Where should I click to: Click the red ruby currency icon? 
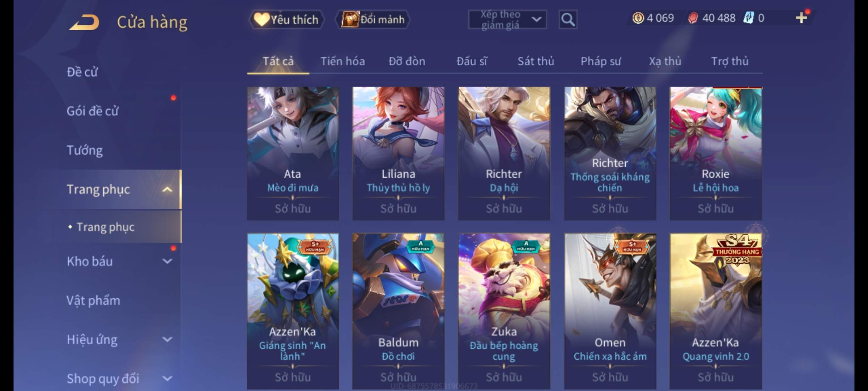tap(693, 18)
